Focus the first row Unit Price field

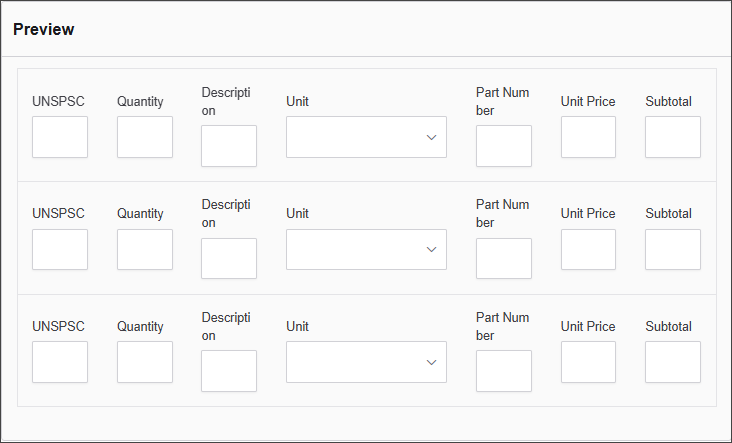click(588, 137)
